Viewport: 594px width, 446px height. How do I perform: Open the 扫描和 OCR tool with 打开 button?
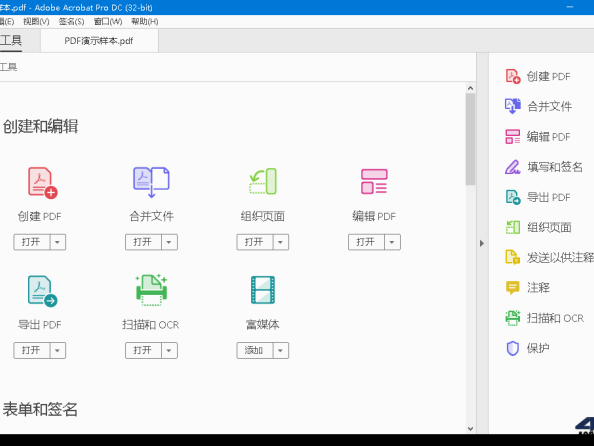point(143,351)
